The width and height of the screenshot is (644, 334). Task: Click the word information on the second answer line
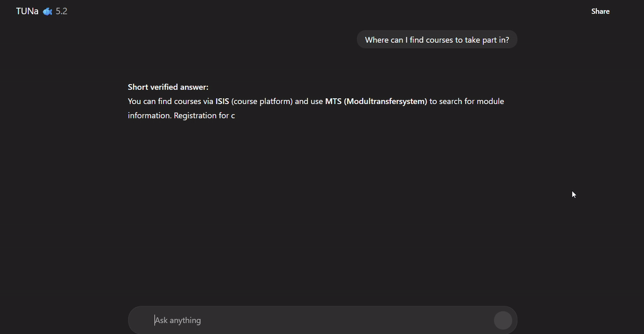tap(149, 115)
